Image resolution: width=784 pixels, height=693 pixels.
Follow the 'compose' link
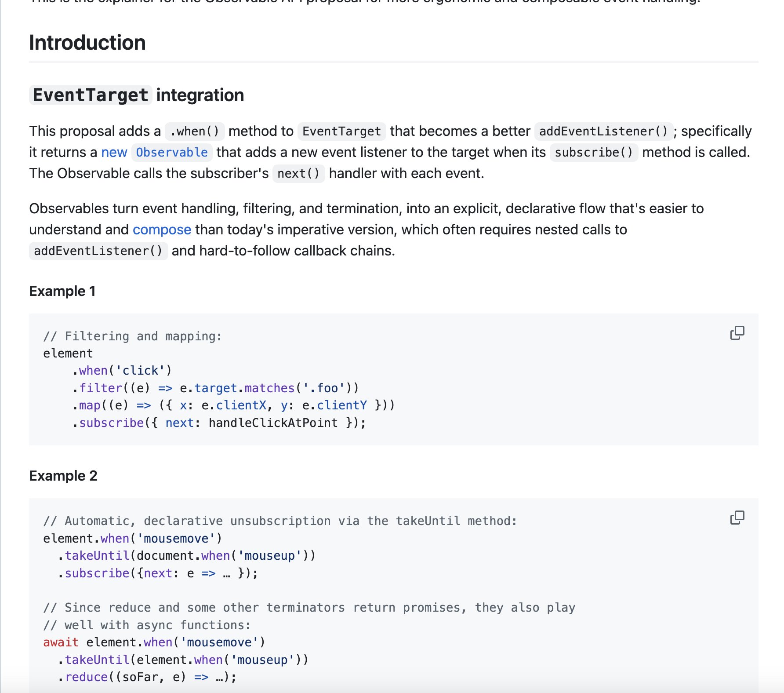coord(162,230)
